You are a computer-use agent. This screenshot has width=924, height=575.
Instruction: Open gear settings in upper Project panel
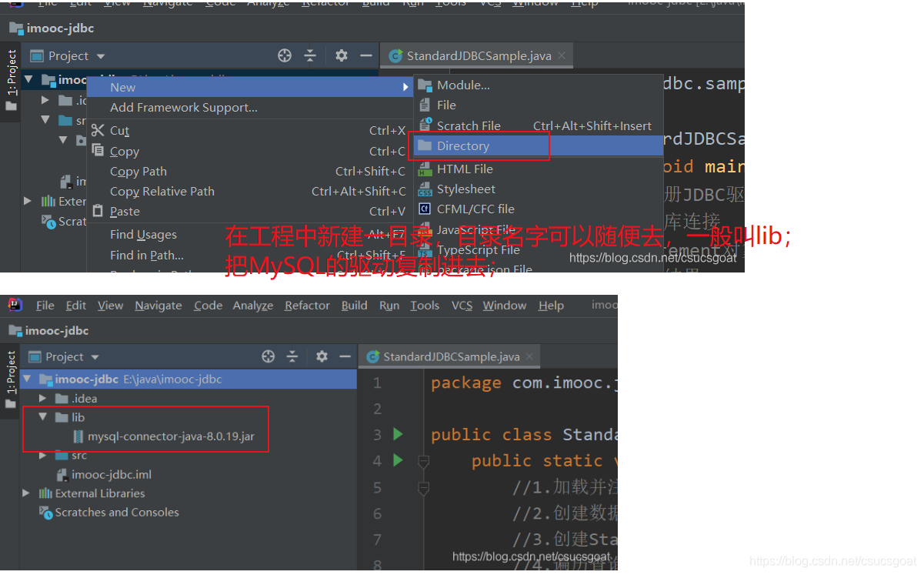[x=342, y=55]
